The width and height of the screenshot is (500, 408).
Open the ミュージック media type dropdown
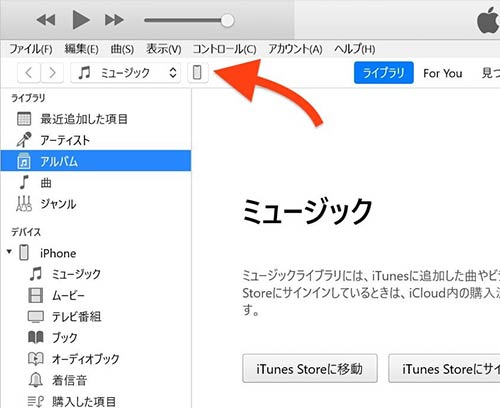(126, 72)
